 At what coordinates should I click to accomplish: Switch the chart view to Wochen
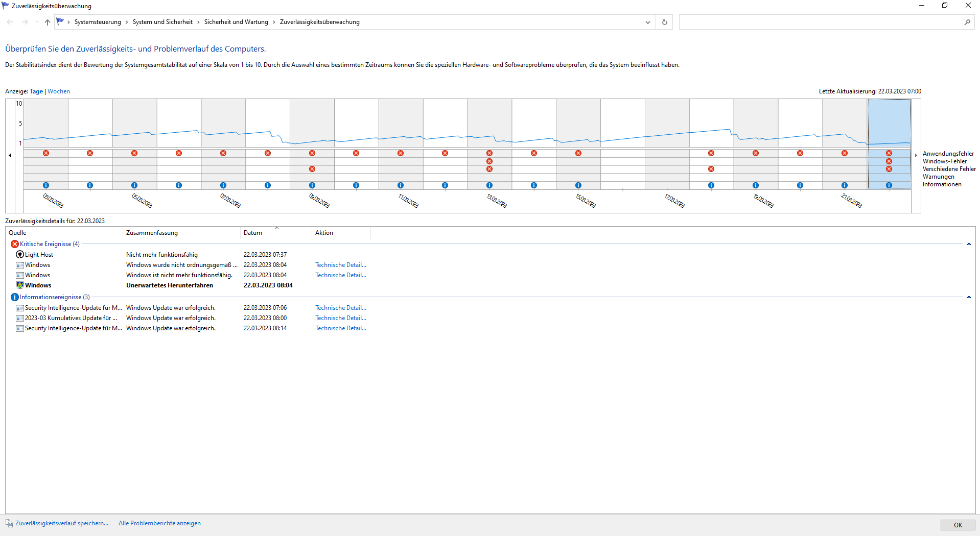coord(59,91)
